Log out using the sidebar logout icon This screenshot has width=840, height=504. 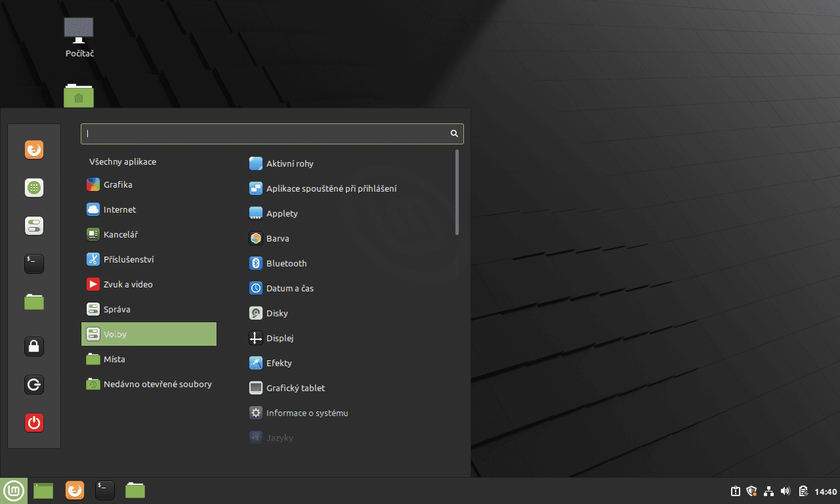click(33, 385)
